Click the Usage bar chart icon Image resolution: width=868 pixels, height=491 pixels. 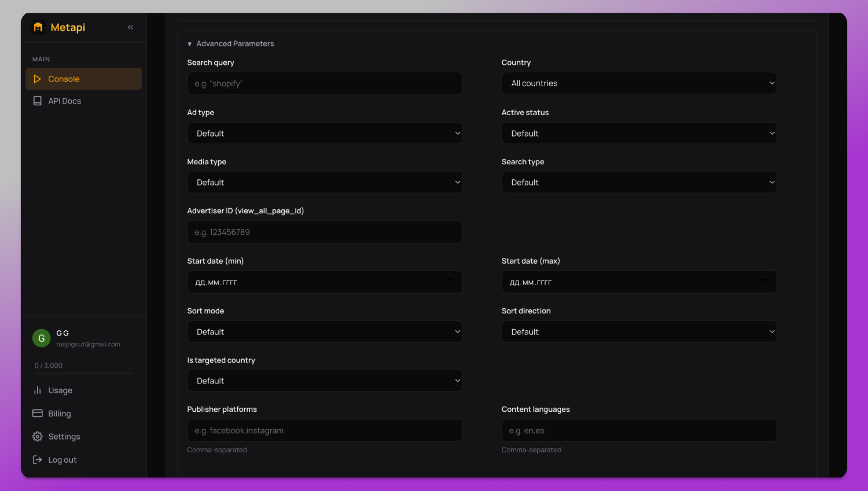[38, 390]
